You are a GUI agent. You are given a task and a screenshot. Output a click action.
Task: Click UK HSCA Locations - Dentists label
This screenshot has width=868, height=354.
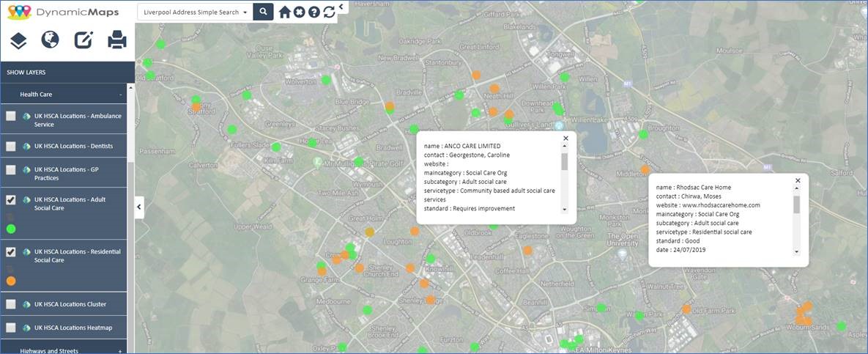(x=74, y=147)
